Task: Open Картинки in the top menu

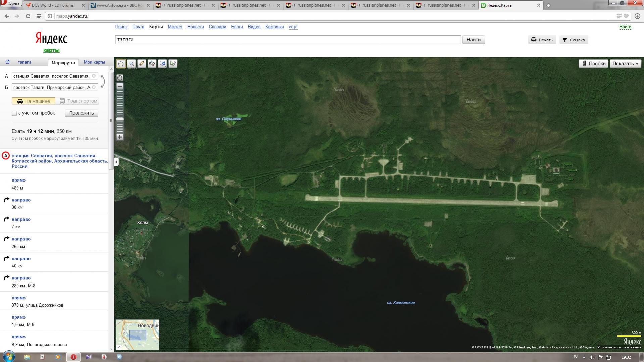Action: click(274, 27)
